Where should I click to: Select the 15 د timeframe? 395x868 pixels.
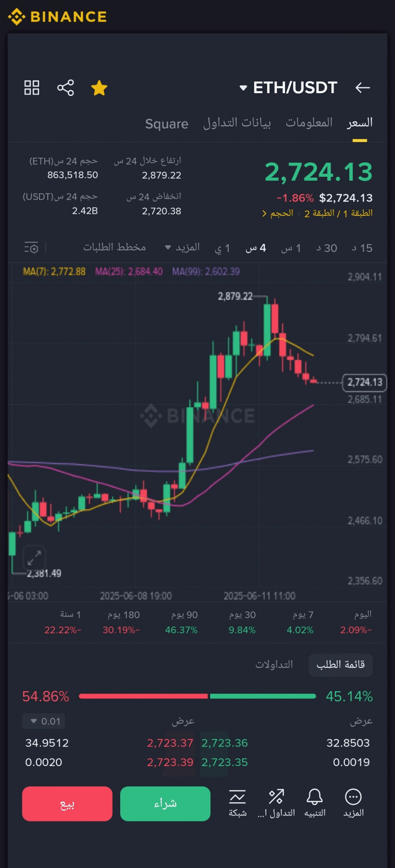click(362, 248)
